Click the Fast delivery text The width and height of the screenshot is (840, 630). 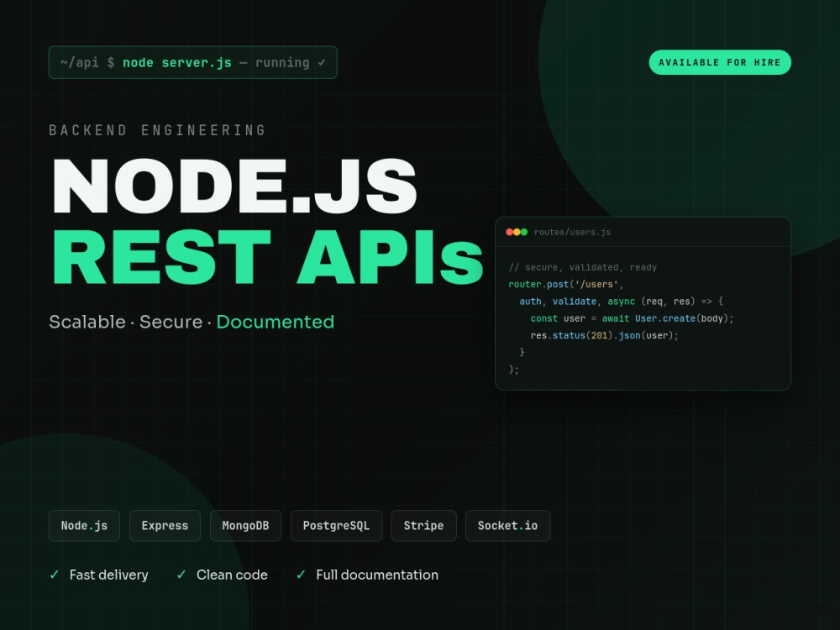[108, 575]
